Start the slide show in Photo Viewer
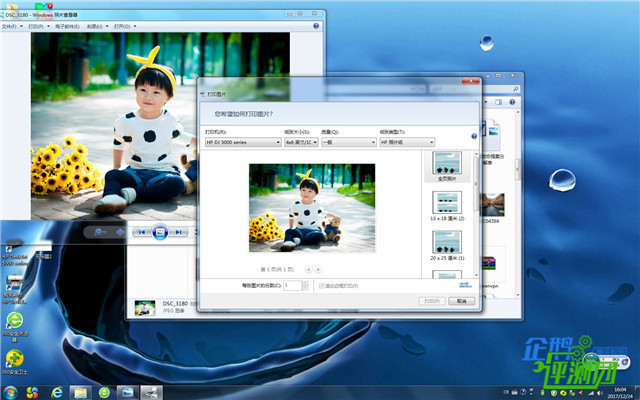 (x=160, y=232)
